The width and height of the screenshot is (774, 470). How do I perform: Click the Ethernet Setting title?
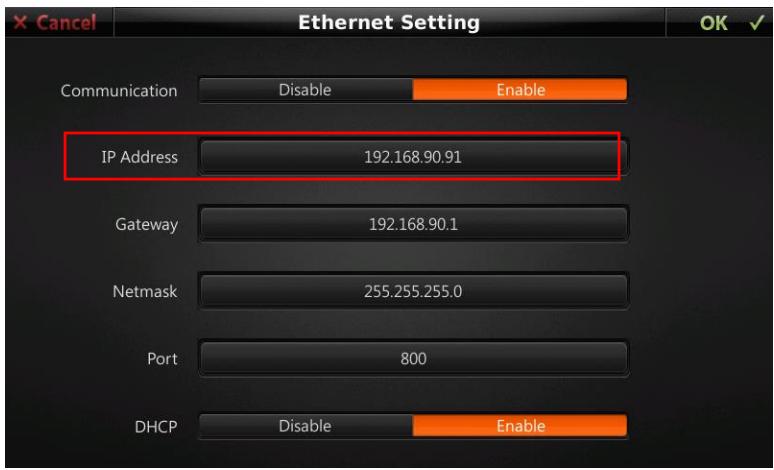389,23
